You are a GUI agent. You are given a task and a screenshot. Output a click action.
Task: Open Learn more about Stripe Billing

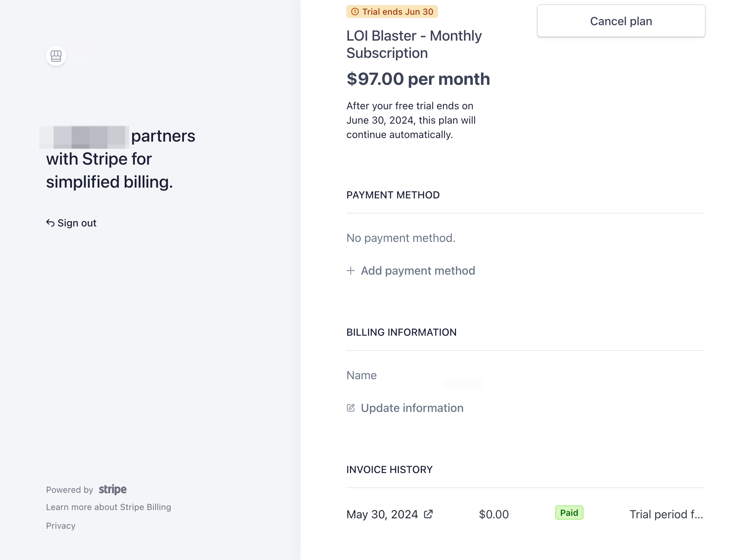pos(109,507)
